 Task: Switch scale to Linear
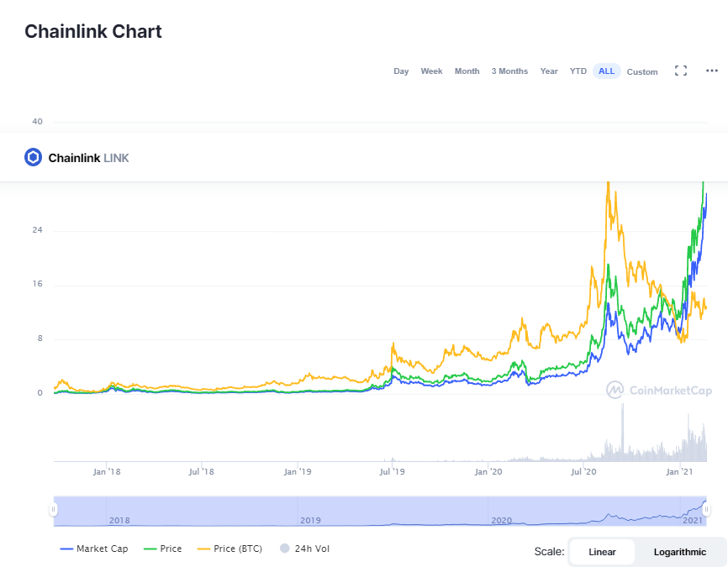click(602, 552)
